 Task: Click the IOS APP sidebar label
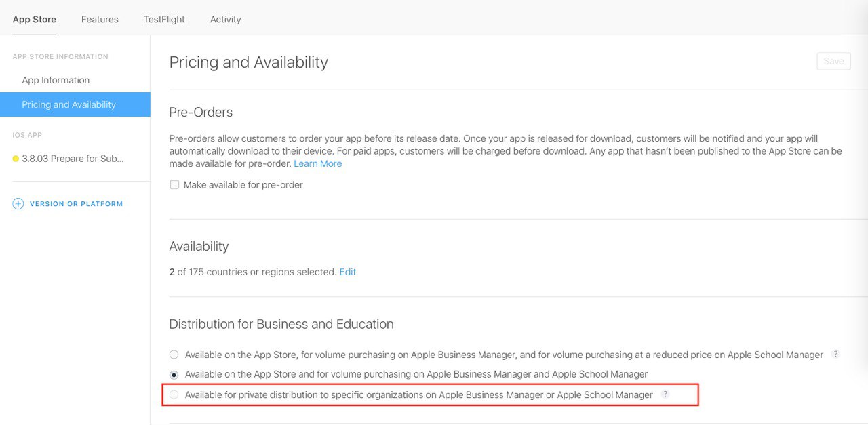(27, 135)
